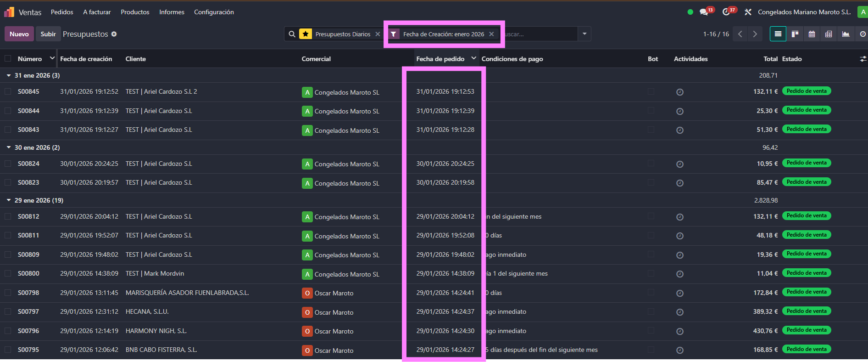Viewport: 868px width, 362px height.
Task: Toggle the select-all checkbox in the header
Action: [x=8, y=59]
